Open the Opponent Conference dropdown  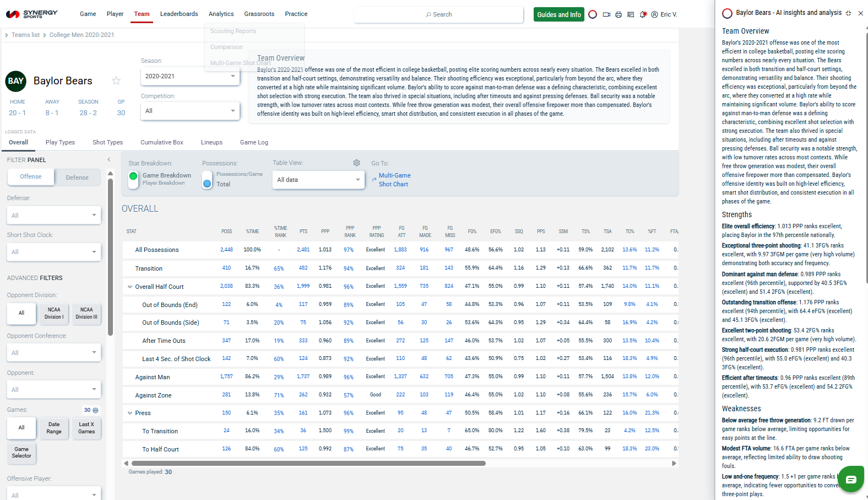[54, 353]
